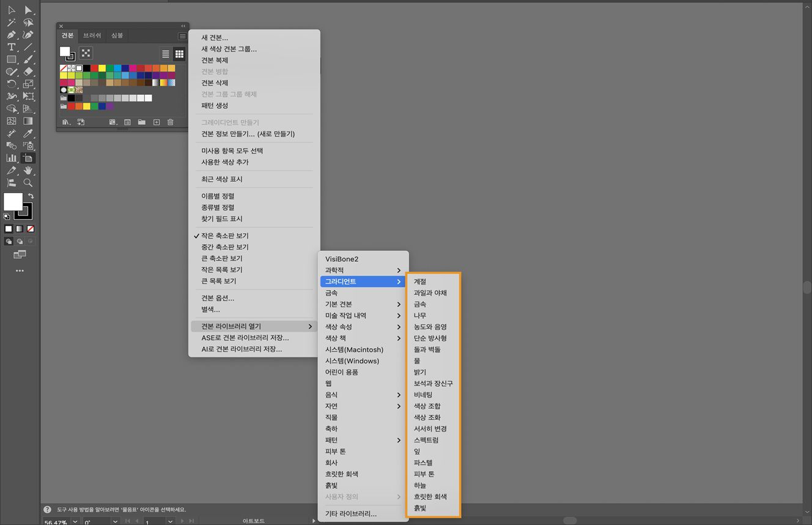Screen dimensions: 812x525
Task: Click Show Swatch Kinds menu icon
Action: (x=113, y=122)
